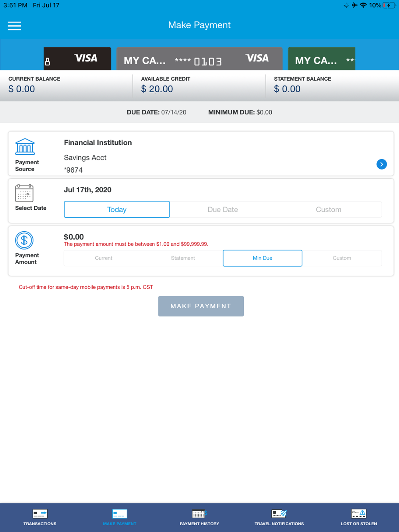Select Today as payment date
The image size is (399, 532).
pyautogui.click(x=117, y=209)
